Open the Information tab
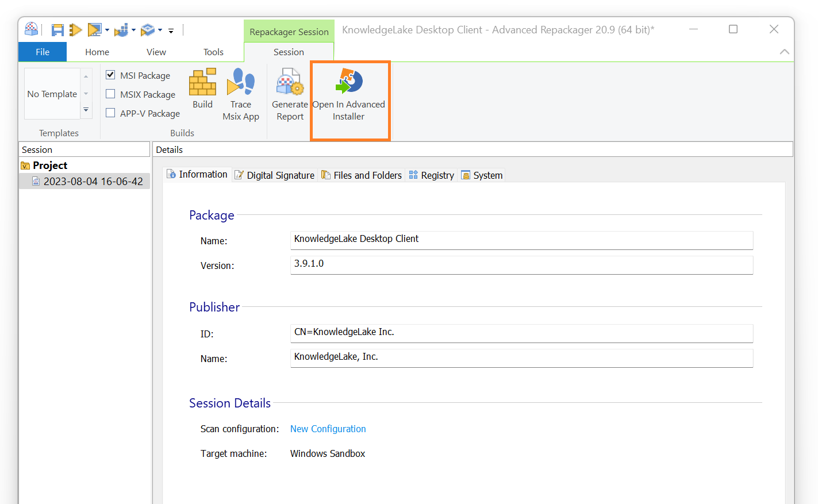The image size is (818, 504). [197, 174]
